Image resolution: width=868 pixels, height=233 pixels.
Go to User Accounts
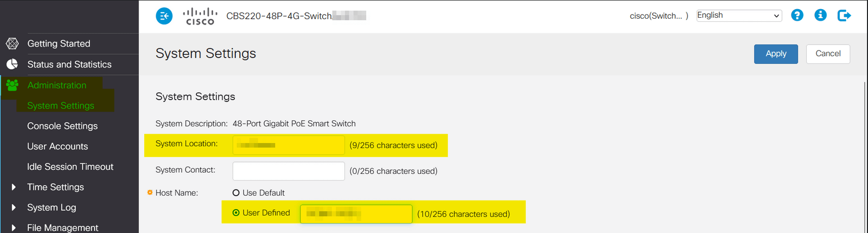(x=58, y=146)
